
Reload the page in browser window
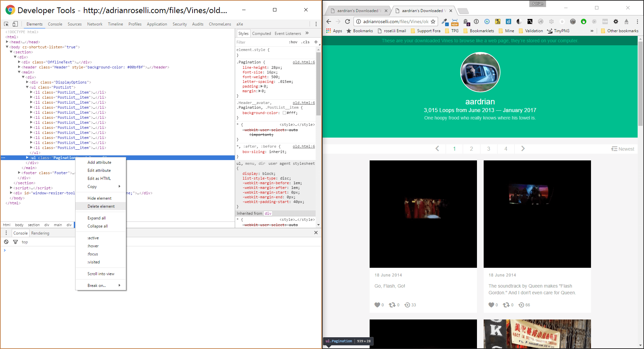point(347,21)
